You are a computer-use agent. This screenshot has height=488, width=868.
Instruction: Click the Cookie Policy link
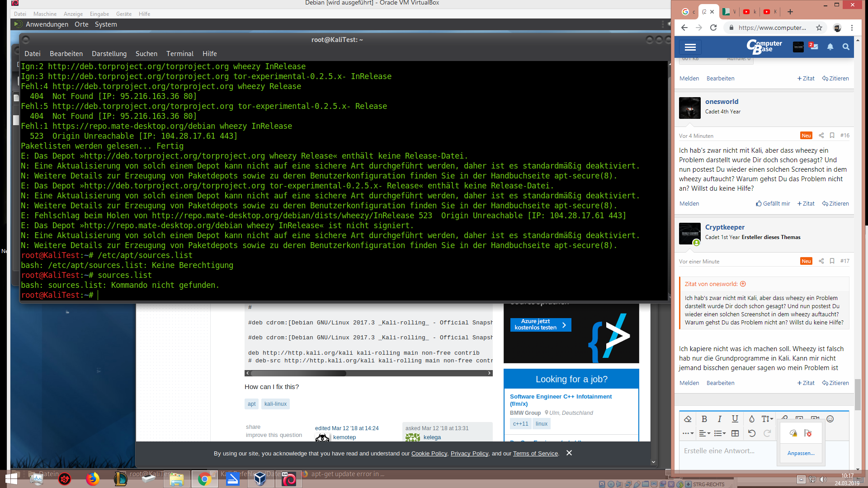point(429,453)
